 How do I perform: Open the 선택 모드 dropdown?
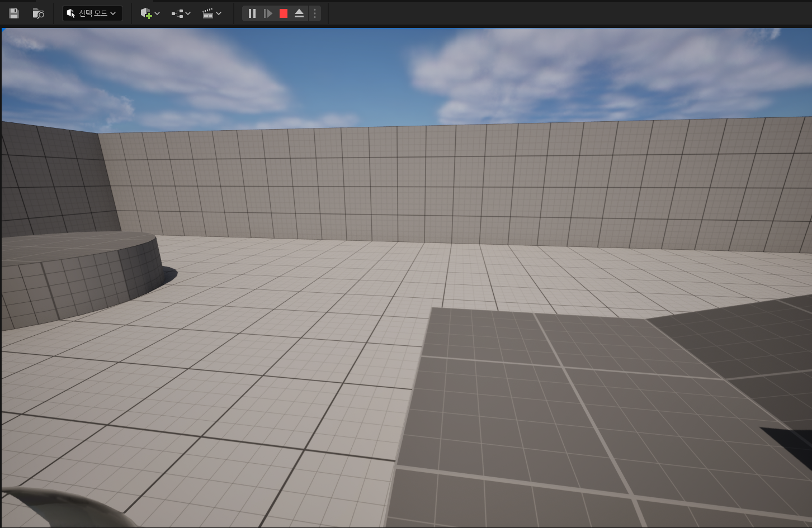coord(92,13)
